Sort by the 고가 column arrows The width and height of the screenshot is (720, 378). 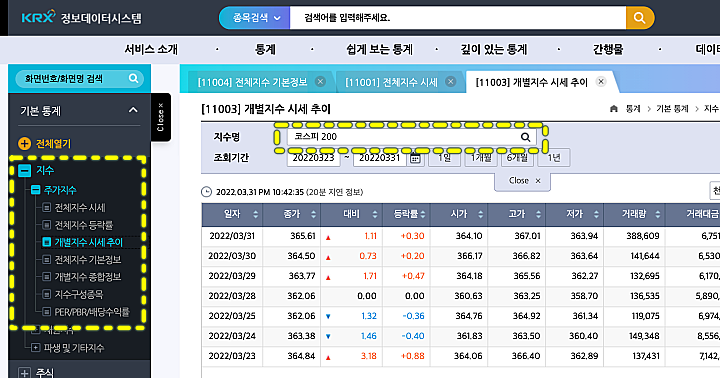tap(538, 214)
